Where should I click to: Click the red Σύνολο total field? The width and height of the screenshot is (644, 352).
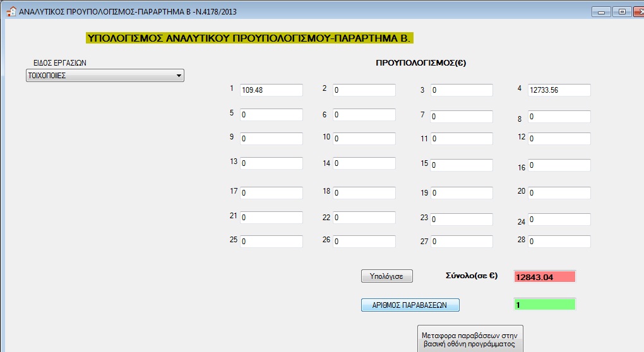coord(545,276)
